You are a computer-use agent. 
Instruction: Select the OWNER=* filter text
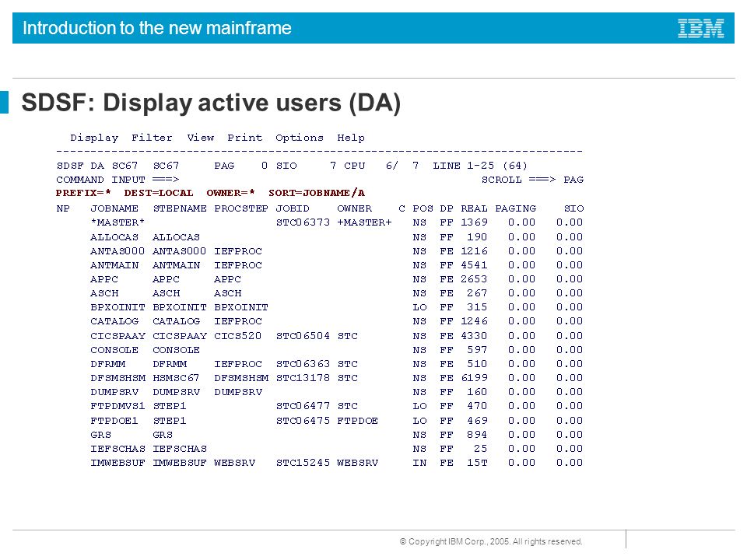click(230, 193)
